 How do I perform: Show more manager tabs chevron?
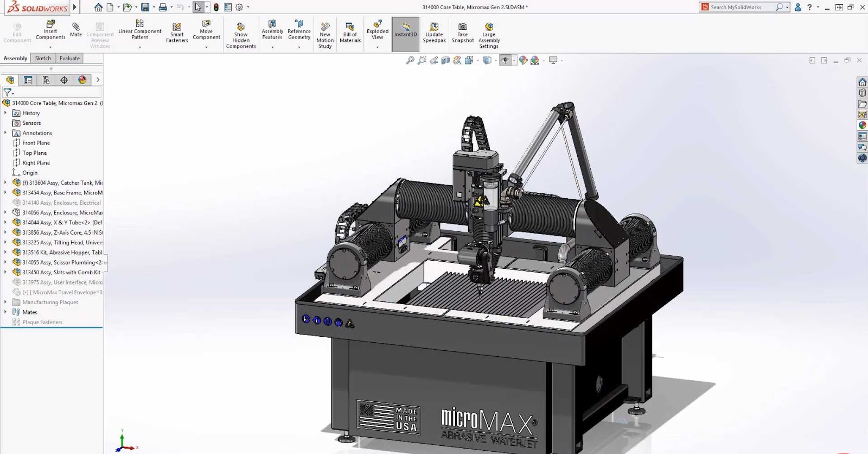tap(98, 80)
